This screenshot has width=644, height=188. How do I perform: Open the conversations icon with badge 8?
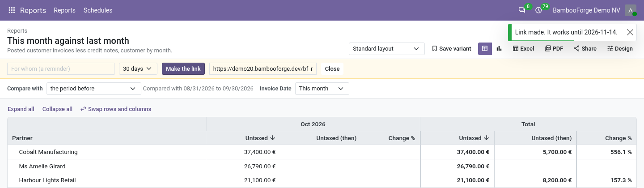tap(522, 10)
